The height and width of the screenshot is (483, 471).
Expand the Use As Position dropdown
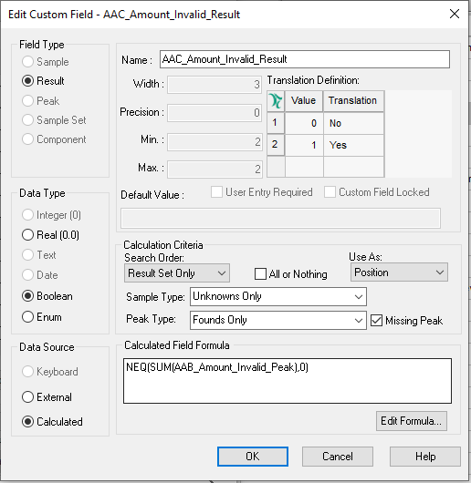point(399,272)
